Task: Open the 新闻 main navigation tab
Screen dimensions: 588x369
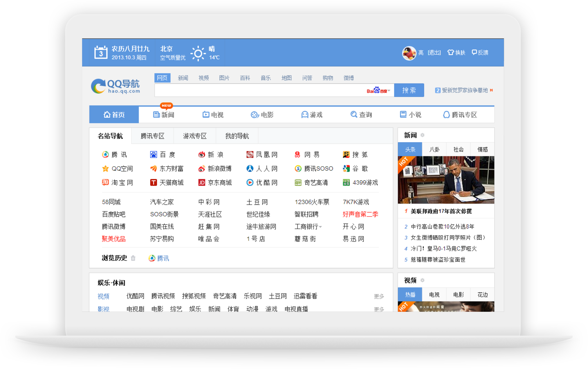Action: (x=163, y=115)
